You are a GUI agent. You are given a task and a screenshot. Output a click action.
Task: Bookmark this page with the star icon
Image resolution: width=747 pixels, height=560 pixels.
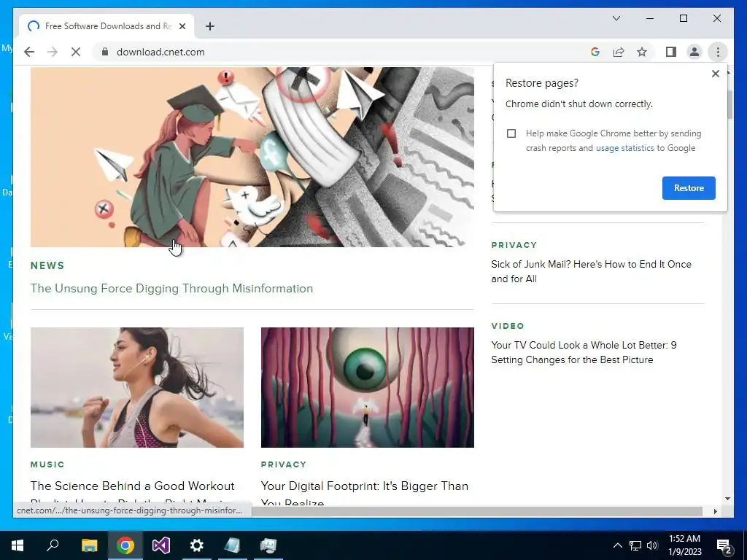click(642, 52)
